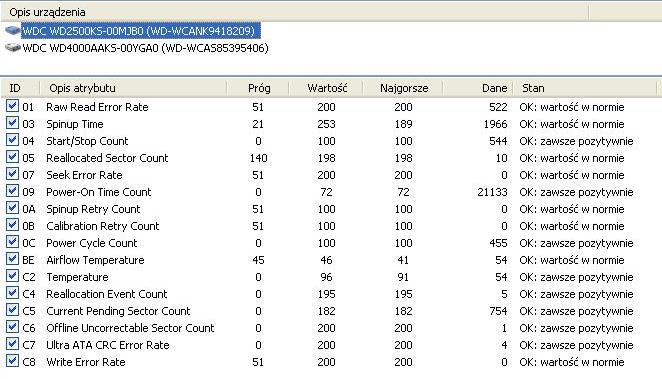
Task: Click the Opis urządzenia column header
Action: click(294, 12)
